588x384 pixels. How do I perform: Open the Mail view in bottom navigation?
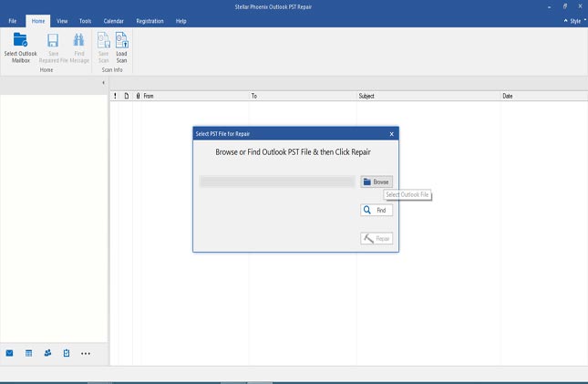(x=10, y=353)
